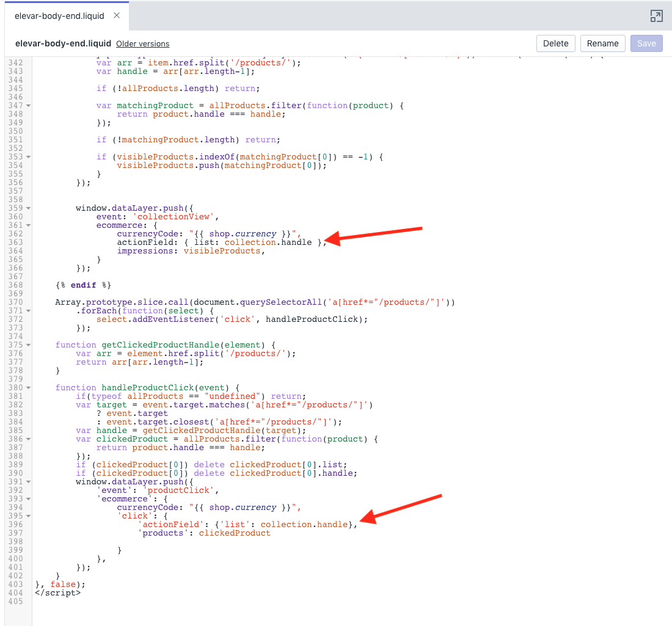This screenshot has height=626, width=672.
Task: Click line number 405 in gutter
Action: click(x=15, y=602)
